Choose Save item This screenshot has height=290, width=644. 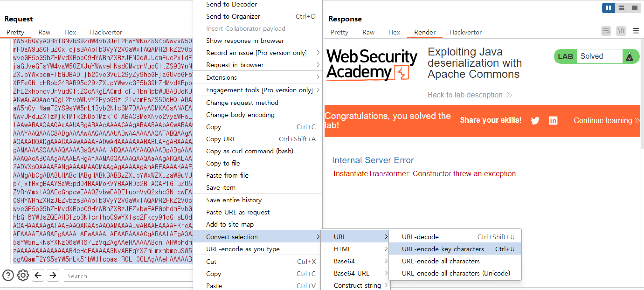pos(257,187)
